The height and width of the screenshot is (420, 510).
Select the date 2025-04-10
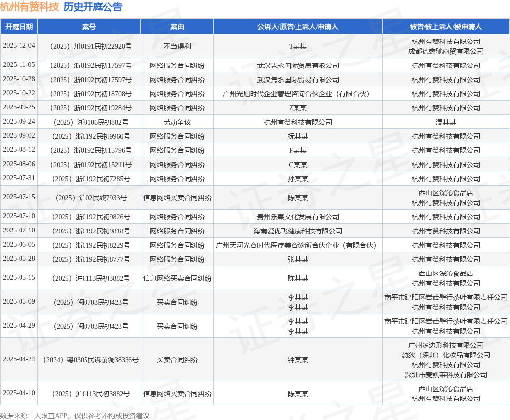19,393
